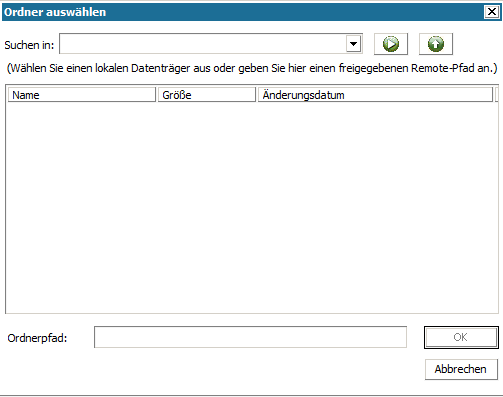Sort by the Änderungsdatum column header
The image size is (503, 397).
(x=375, y=95)
